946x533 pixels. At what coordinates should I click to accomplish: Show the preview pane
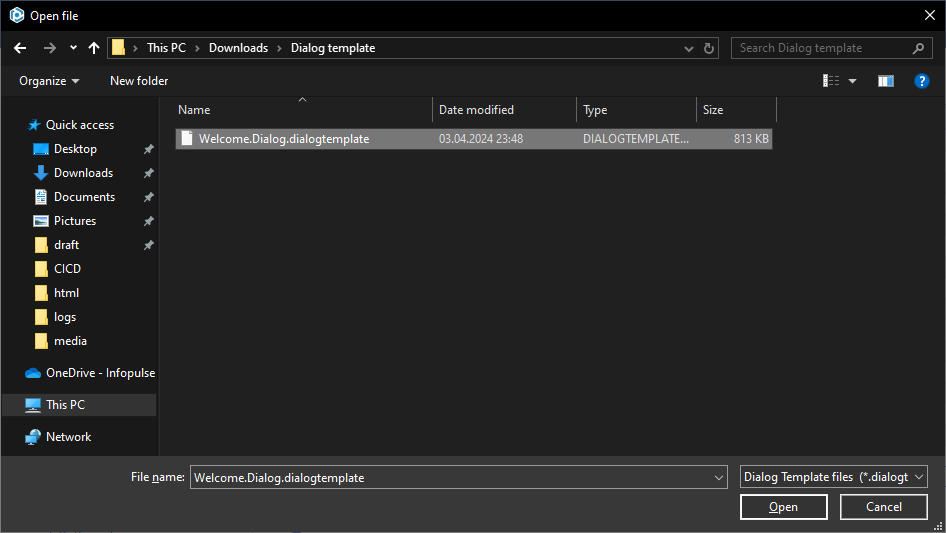point(886,81)
